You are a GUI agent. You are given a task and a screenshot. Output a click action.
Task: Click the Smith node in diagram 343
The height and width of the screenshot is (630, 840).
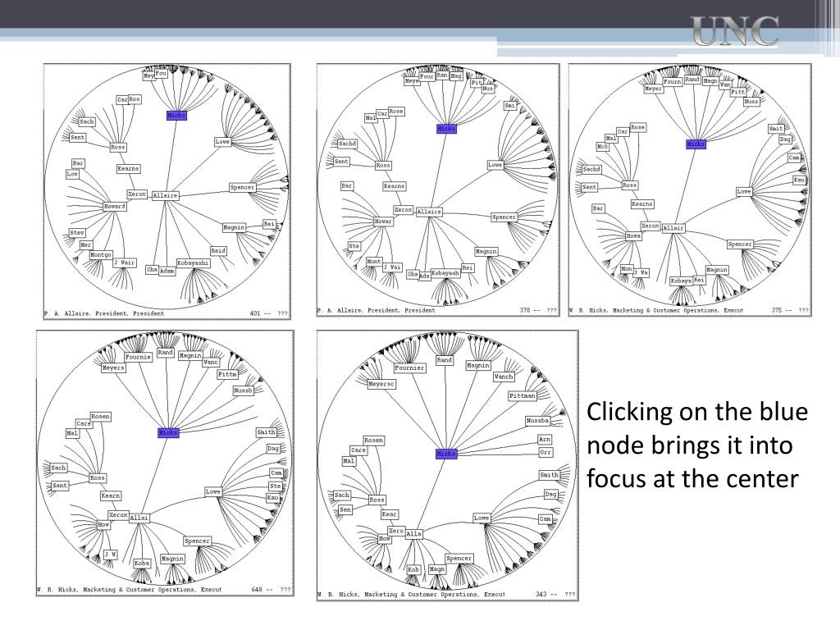pos(549,475)
